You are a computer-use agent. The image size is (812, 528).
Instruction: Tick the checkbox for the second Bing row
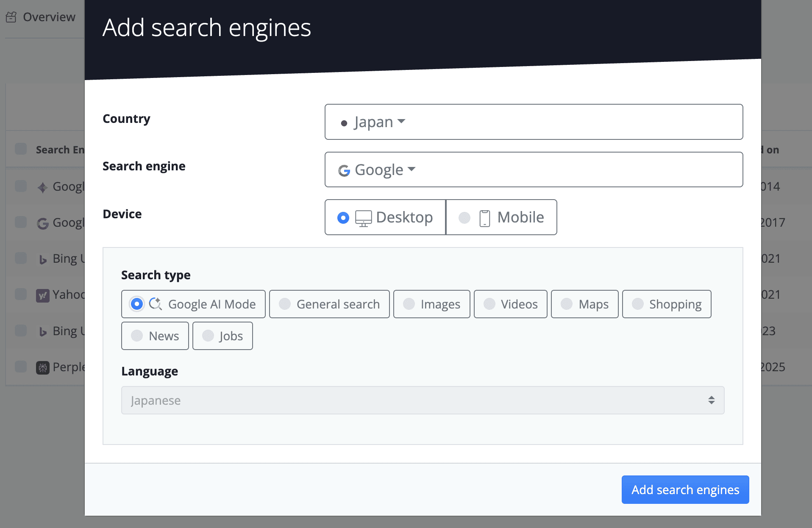pyautogui.click(x=21, y=330)
